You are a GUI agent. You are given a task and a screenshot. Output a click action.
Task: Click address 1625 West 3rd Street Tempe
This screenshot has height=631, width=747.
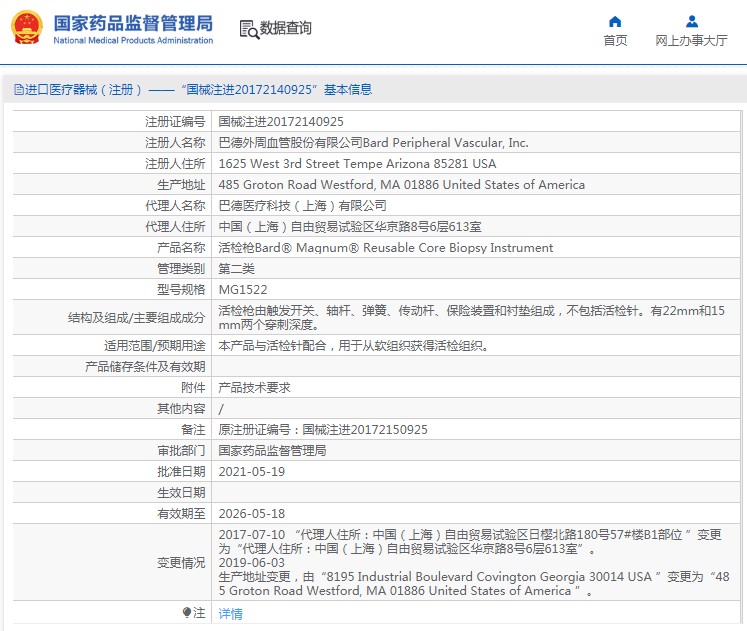point(357,164)
